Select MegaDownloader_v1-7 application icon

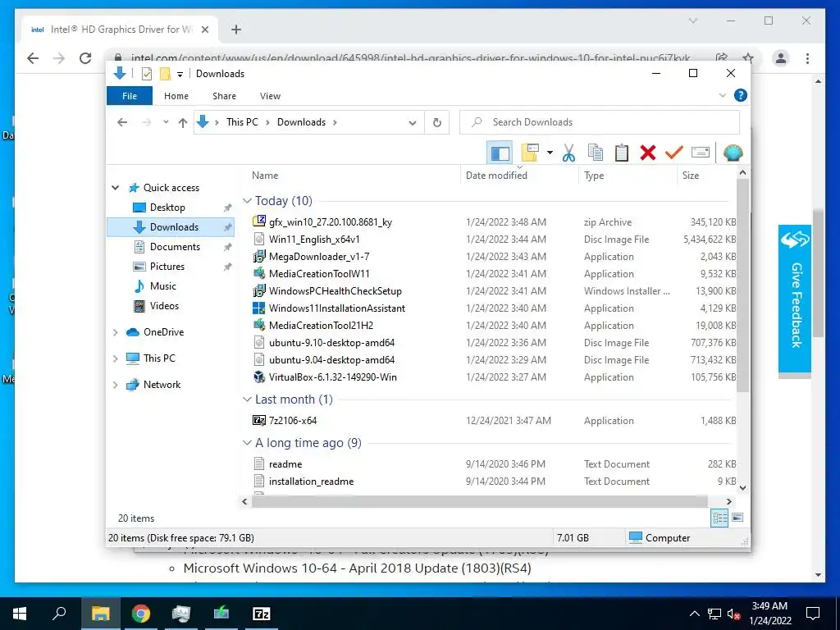(x=259, y=256)
